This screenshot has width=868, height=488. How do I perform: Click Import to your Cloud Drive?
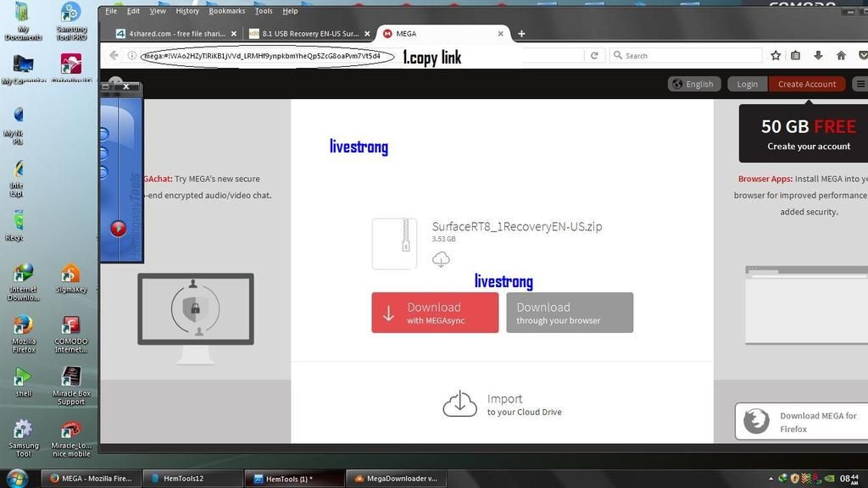coord(503,404)
